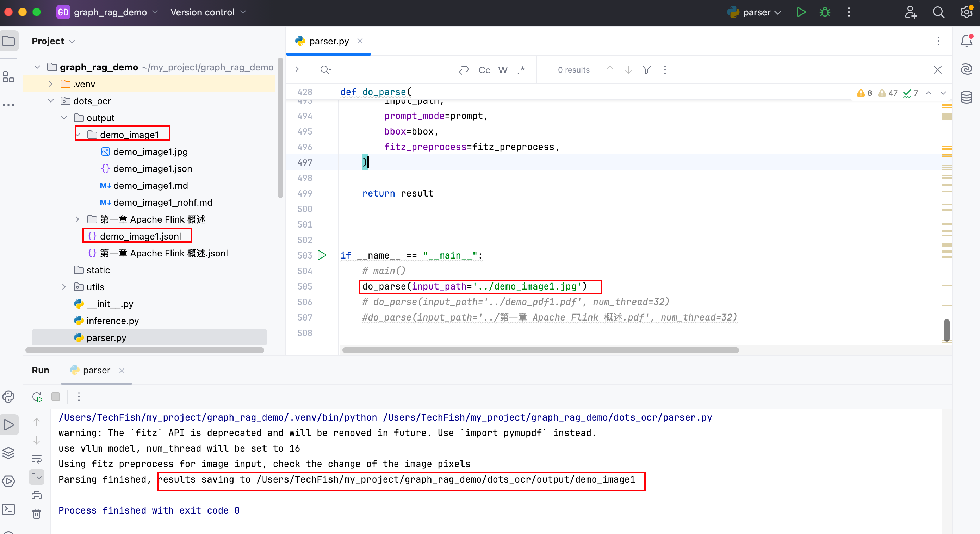Viewport: 980px width, 534px height.
Task: Open the graph_rag_demo project dropdown
Action: click(x=107, y=12)
